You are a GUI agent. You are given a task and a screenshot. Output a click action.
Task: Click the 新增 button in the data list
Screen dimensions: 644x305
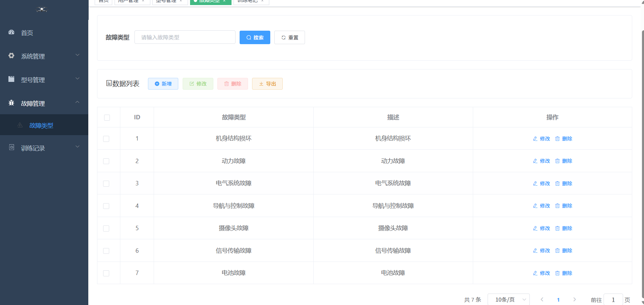click(163, 84)
